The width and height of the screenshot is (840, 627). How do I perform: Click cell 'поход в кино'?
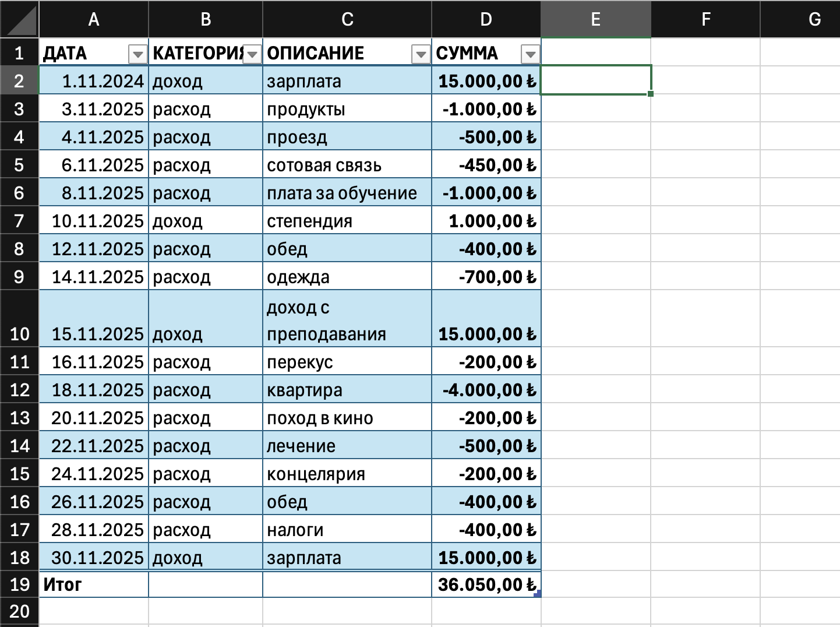tap(347, 417)
